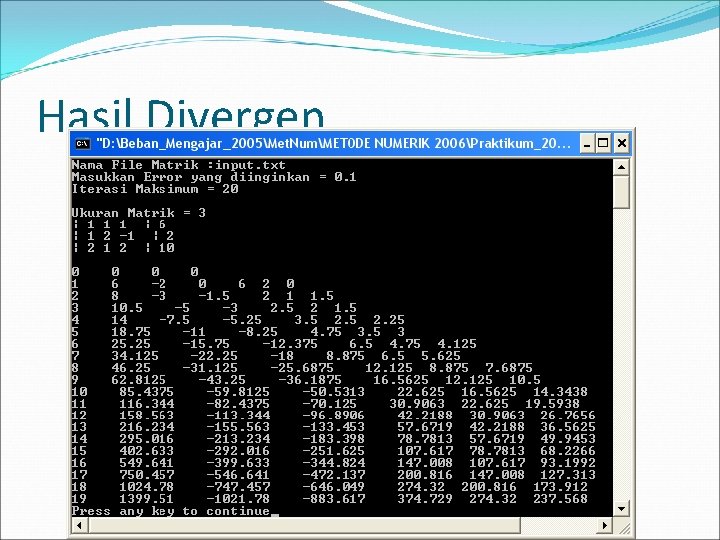Image resolution: width=720 pixels, height=540 pixels.
Task: Click the 'Press any key to continue' prompt
Action: pyautogui.click(x=171, y=511)
